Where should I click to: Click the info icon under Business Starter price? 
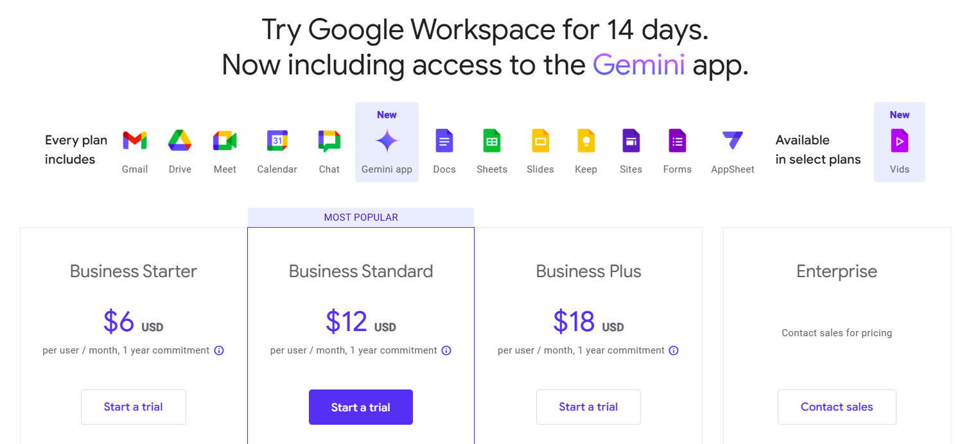click(219, 350)
